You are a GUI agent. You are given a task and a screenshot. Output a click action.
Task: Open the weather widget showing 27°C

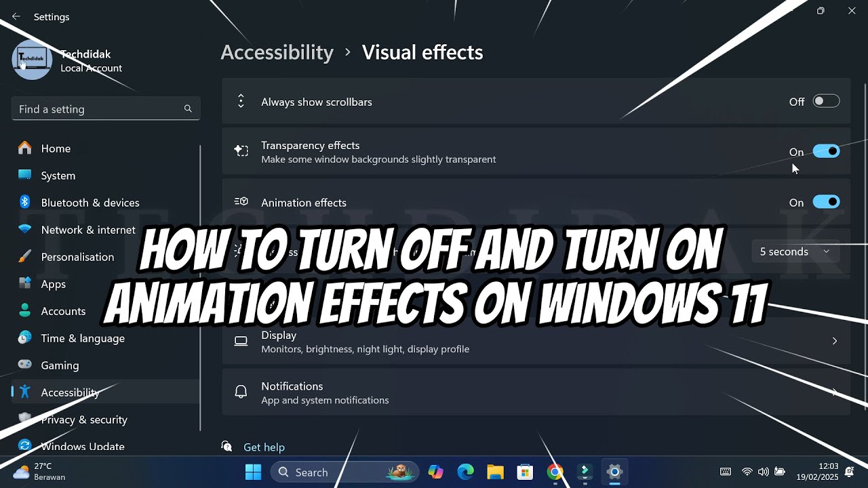click(x=41, y=472)
